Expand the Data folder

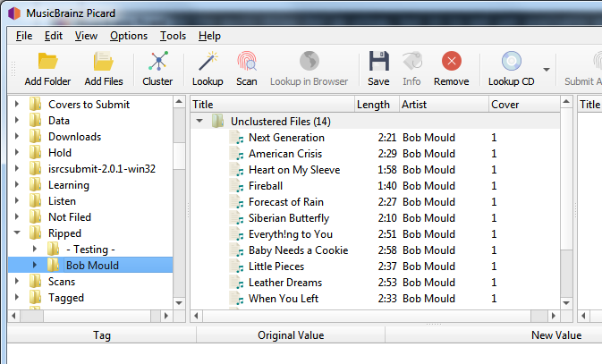tap(16, 120)
